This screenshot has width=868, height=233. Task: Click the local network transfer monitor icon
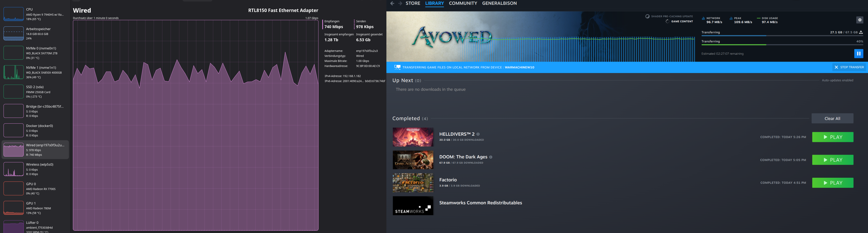click(397, 67)
